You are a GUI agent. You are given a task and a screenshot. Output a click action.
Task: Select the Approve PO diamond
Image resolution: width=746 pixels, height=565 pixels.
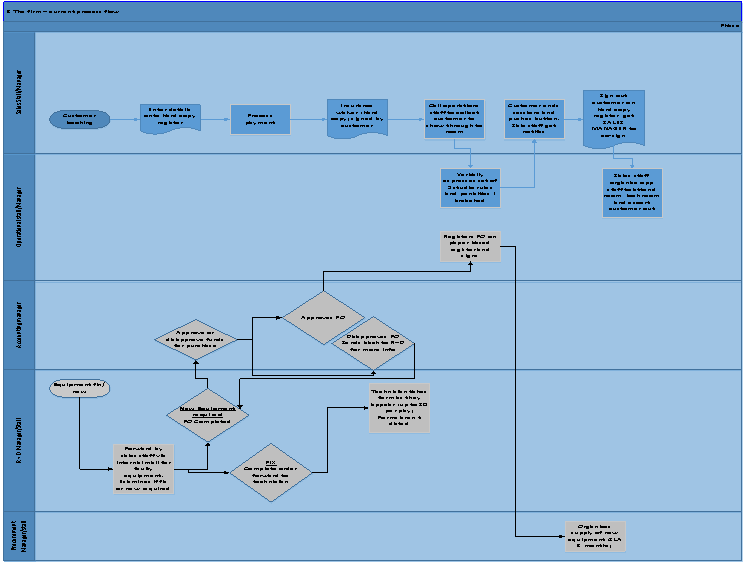(322, 317)
